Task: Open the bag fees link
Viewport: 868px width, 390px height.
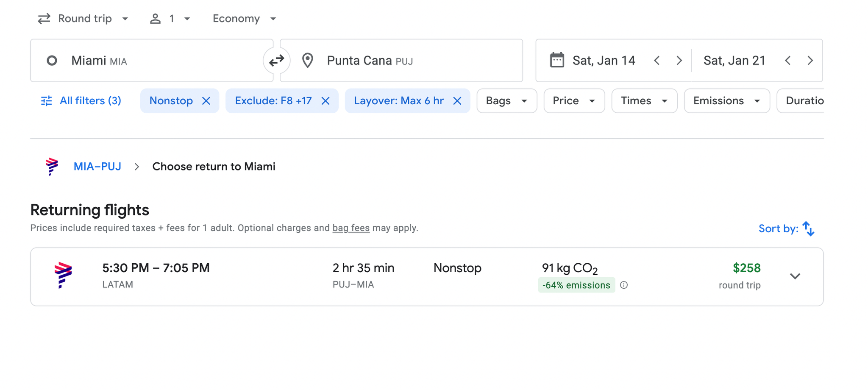Action: [x=351, y=228]
